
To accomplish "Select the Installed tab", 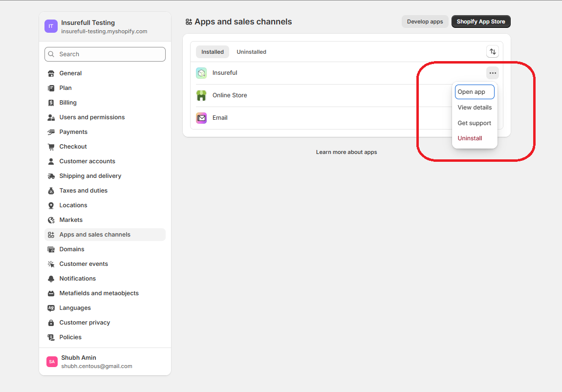I will coord(213,52).
